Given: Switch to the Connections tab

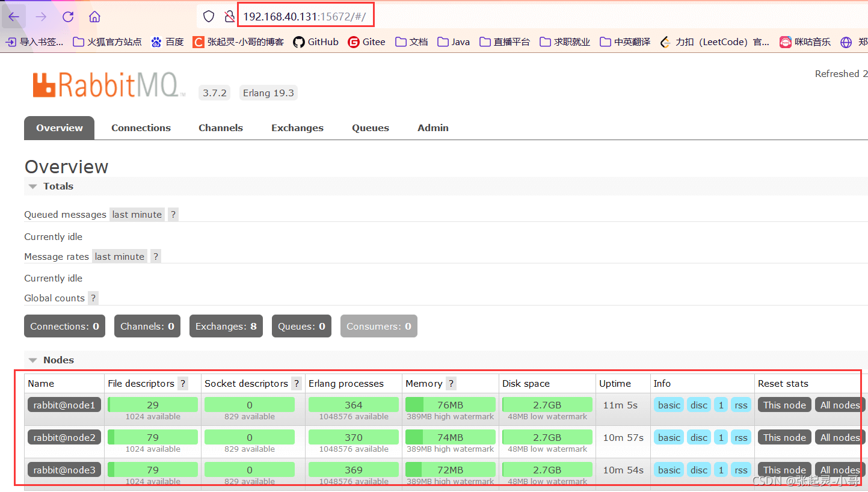Looking at the screenshot, I should tap(141, 128).
